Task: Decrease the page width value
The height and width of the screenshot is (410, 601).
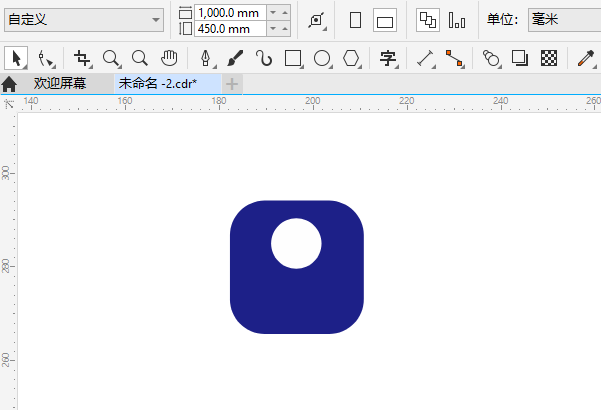Action: click(x=273, y=13)
